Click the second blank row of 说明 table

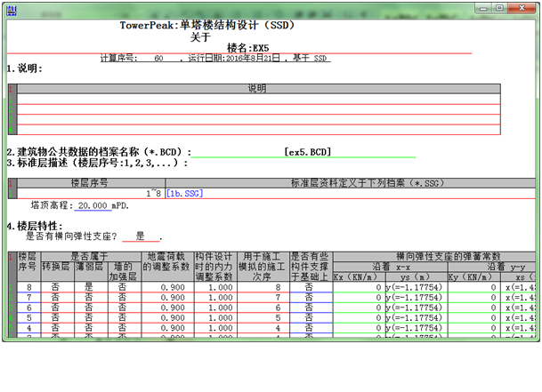pos(259,109)
